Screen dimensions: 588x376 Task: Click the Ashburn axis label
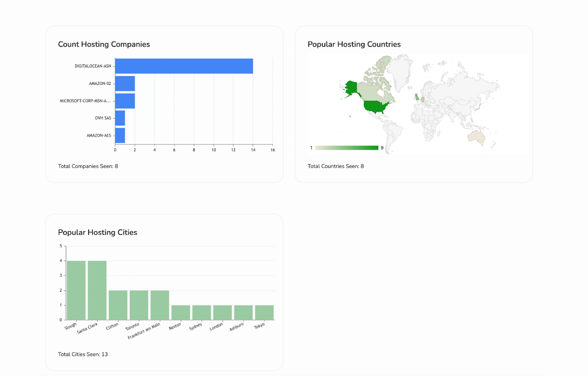point(236,327)
